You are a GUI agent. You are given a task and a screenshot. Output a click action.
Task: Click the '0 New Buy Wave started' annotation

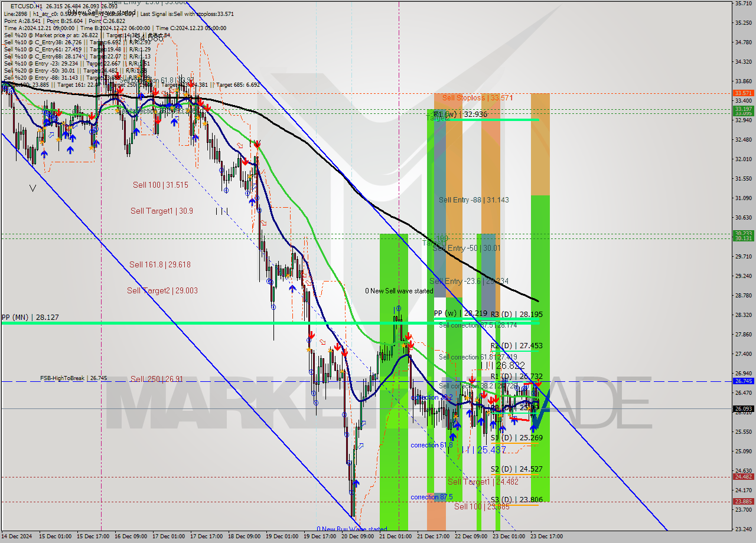(352, 529)
